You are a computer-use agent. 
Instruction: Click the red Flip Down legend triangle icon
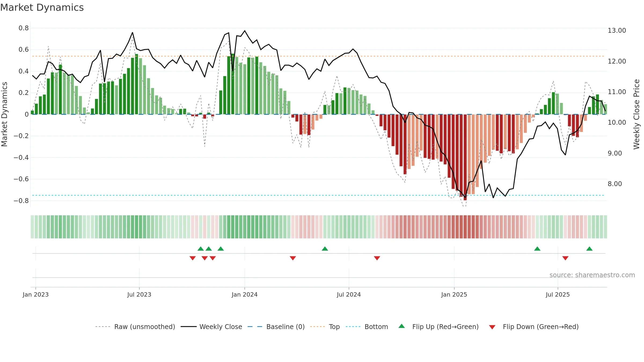coord(492,327)
